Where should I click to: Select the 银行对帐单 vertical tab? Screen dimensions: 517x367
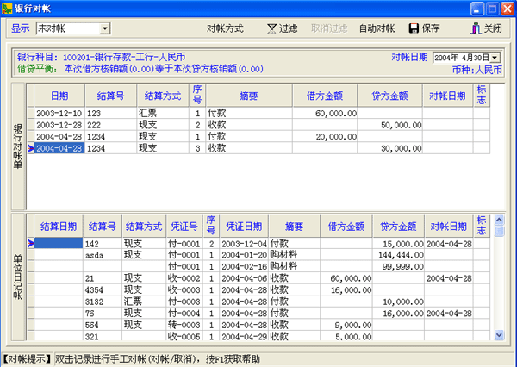pos(18,146)
